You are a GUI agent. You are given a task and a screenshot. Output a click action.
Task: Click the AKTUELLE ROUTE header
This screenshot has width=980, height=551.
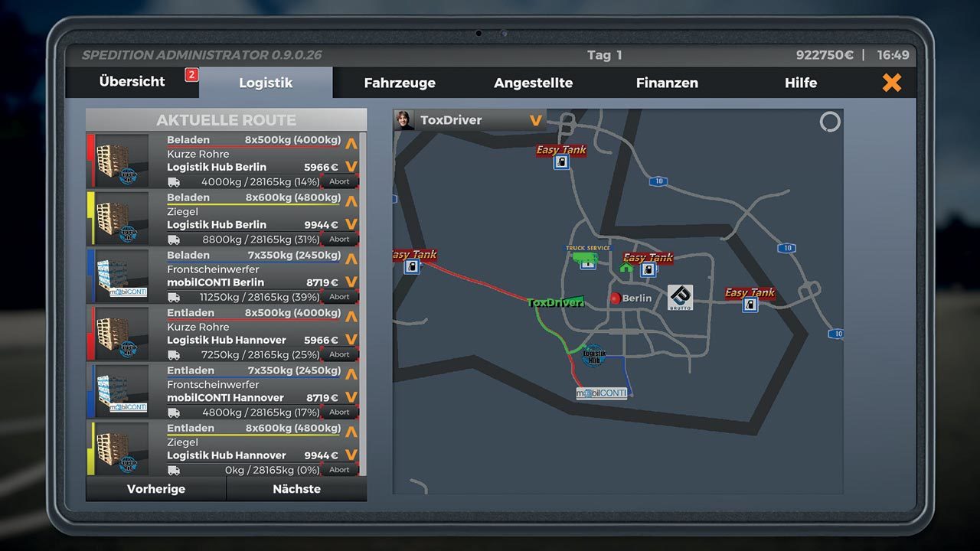(x=227, y=120)
